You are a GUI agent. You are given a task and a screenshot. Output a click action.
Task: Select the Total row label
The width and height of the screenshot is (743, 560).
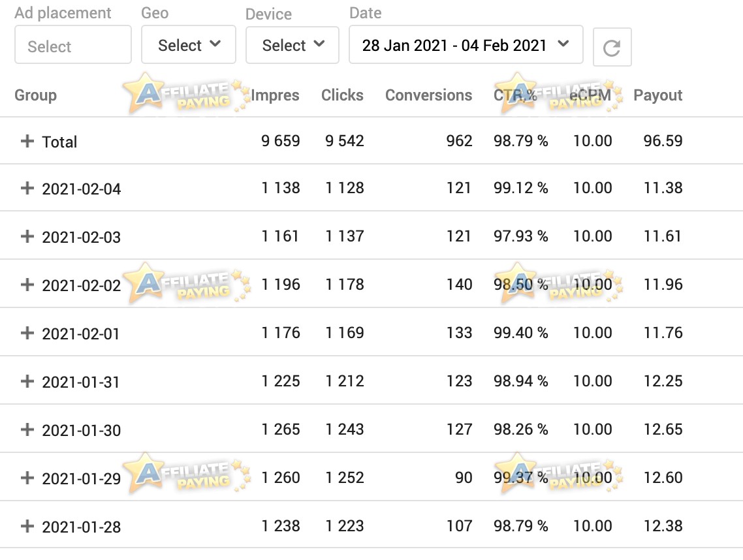pyautogui.click(x=59, y=142)
